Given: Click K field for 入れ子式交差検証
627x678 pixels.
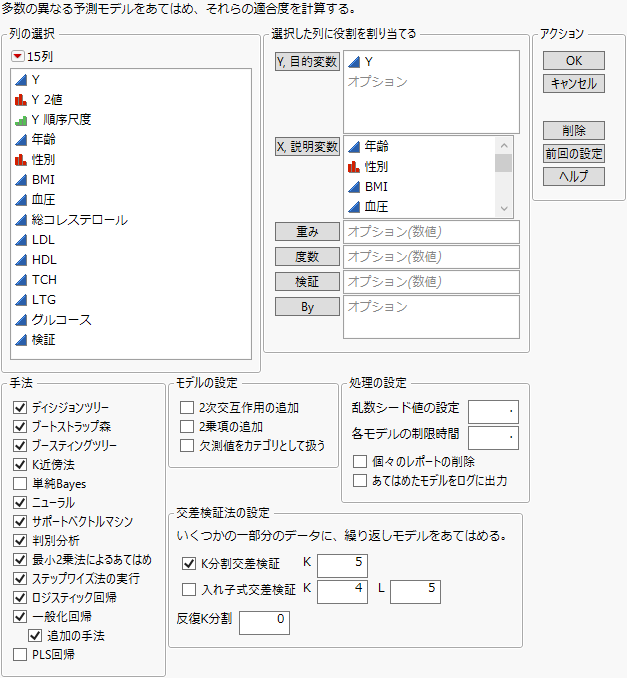Looking at the screenshot, I should (342, 592).
